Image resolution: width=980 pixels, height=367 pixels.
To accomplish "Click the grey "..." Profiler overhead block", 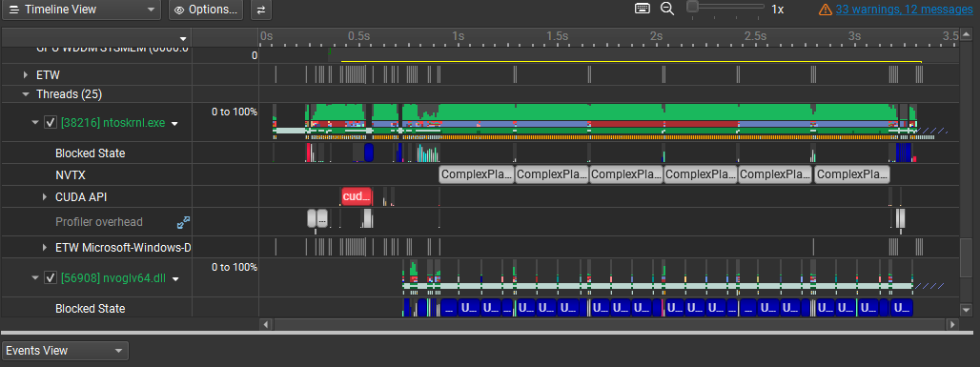I will click(x=322, y=219).
